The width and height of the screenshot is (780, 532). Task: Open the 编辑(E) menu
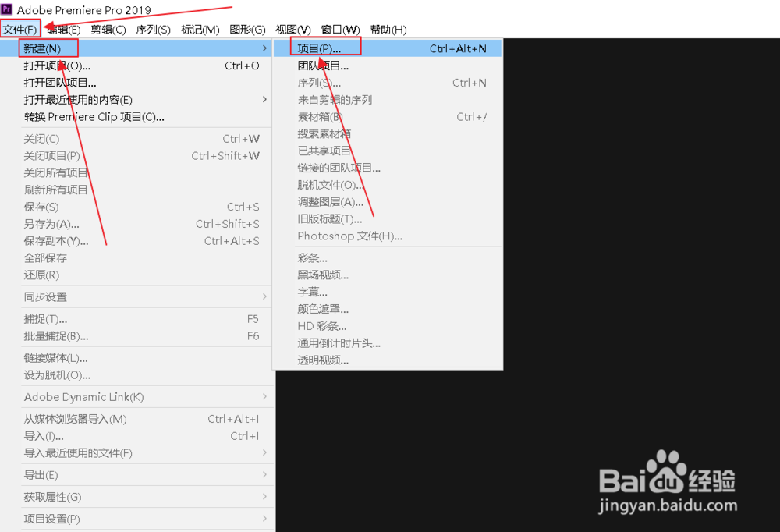[63, 30]
